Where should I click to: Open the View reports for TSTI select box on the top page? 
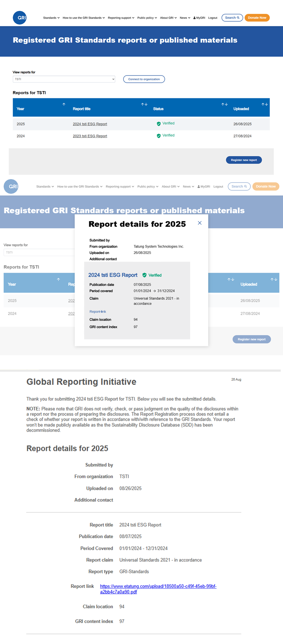click(x=64, y=79)
